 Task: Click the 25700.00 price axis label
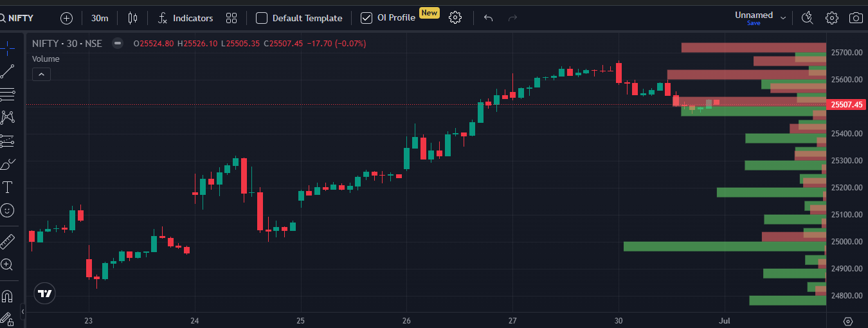pyautogui.click(x=847, y=52)
